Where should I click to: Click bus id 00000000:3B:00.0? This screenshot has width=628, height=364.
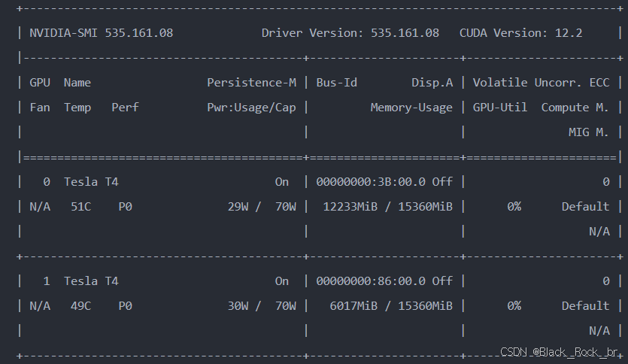(371, 182)
